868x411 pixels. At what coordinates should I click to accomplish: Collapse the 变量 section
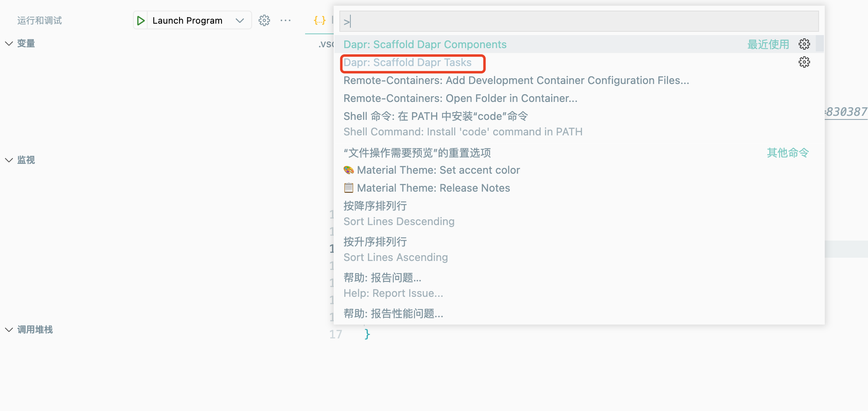click(9, 44)
